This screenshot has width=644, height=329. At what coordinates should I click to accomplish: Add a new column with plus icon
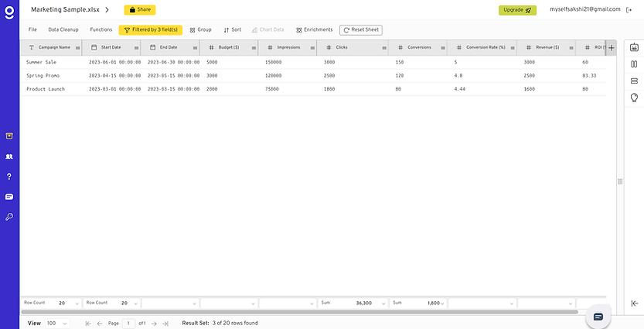pyautogui.click(x=611, y=47)
